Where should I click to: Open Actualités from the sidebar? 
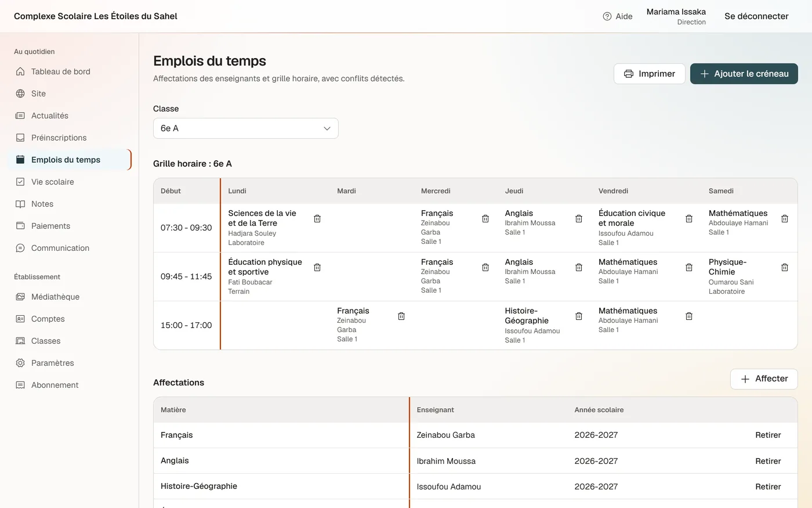coord(70,116)
